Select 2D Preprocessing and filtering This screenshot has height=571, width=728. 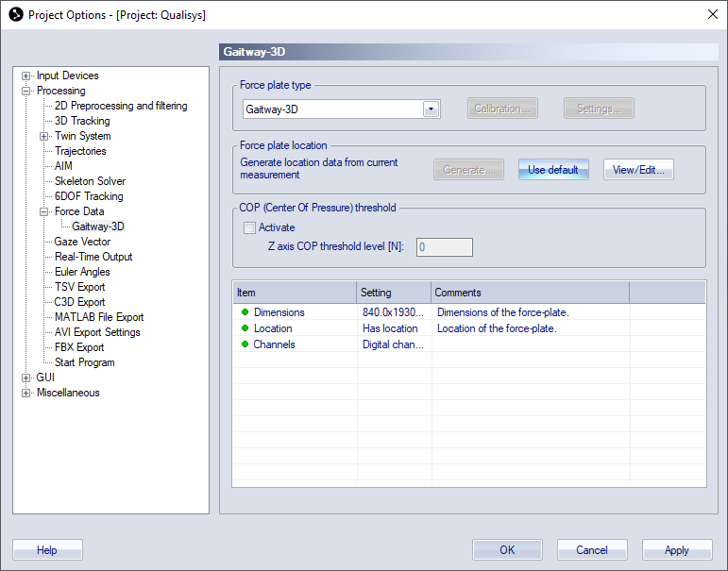(121, 106)
